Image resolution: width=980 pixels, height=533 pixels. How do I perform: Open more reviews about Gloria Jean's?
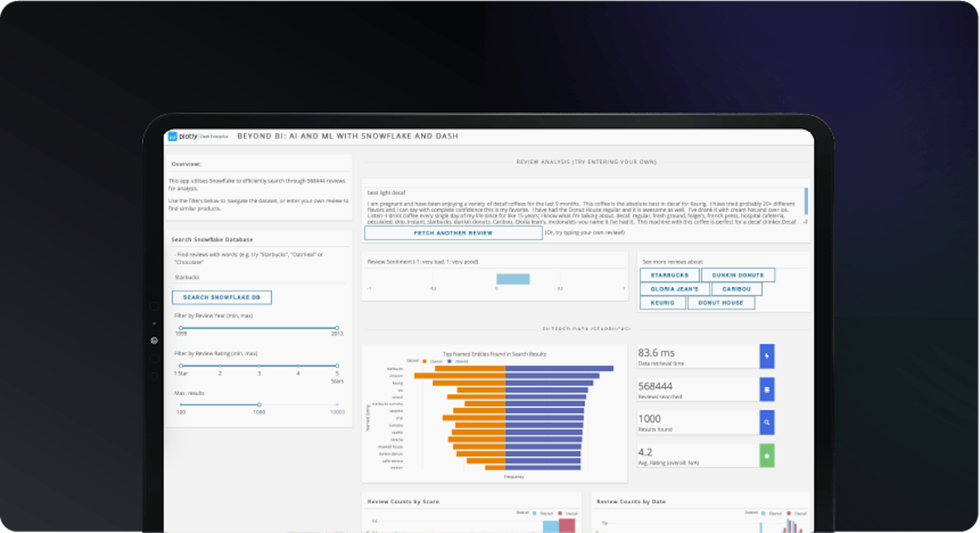point(675,289)
